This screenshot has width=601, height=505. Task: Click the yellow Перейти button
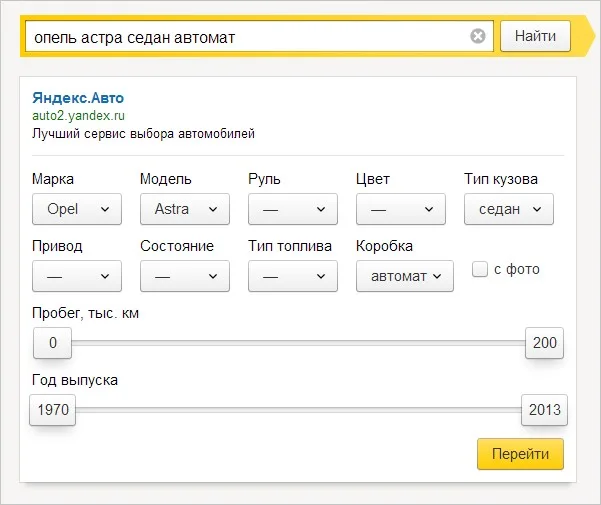pyautogui.click(x=521, y=454)
